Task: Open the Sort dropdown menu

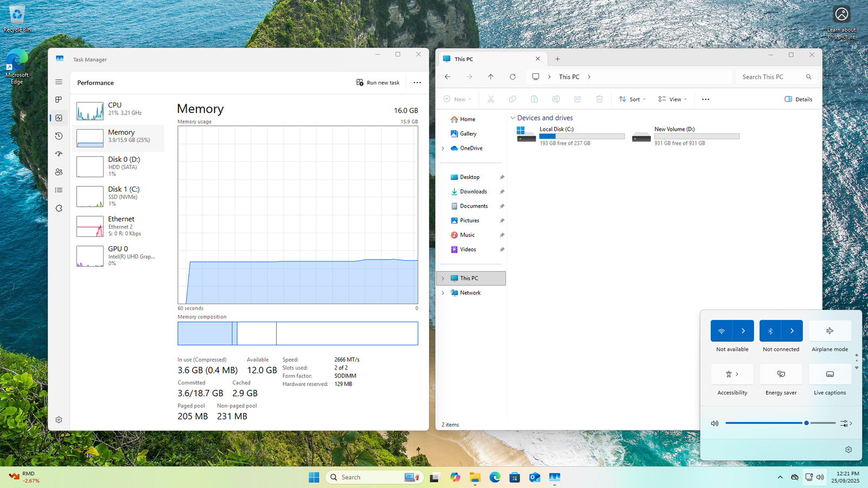Action: click(x=633, y=99)
